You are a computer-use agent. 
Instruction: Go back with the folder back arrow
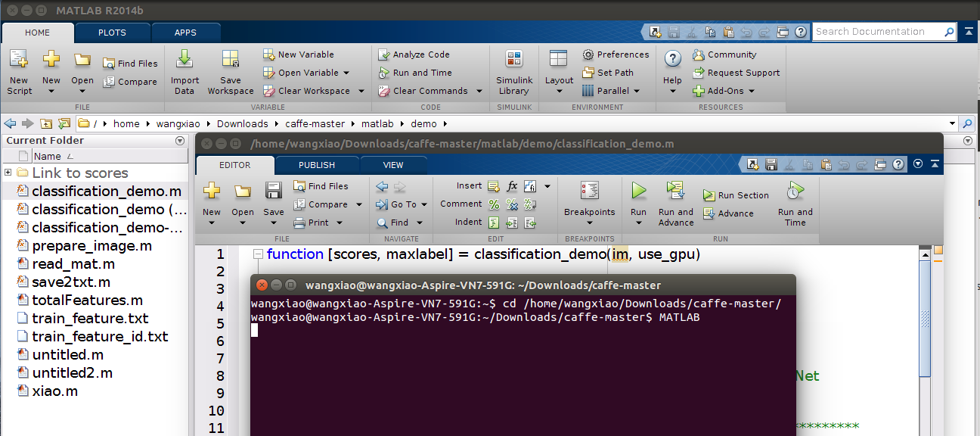pyautogui.click(x=10, y=123)
